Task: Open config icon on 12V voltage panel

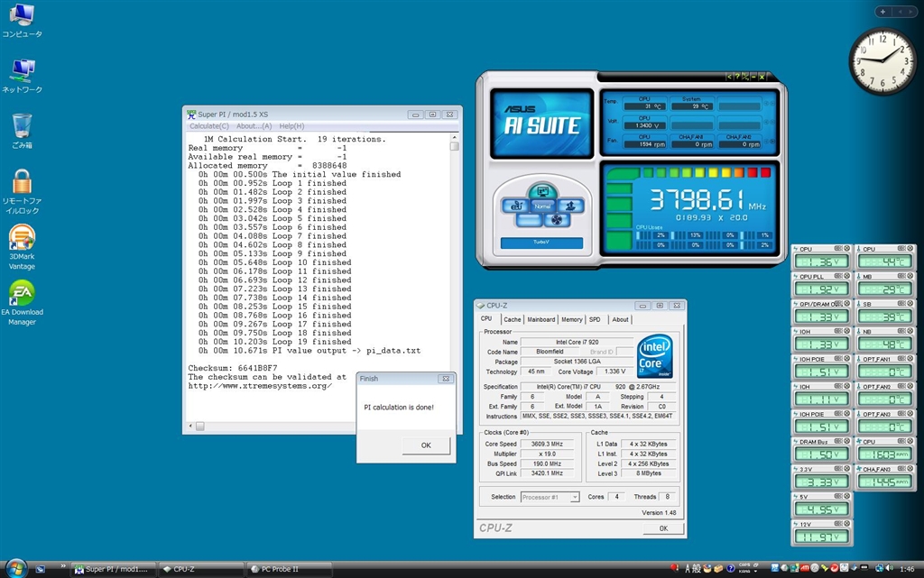Action: 838,523
